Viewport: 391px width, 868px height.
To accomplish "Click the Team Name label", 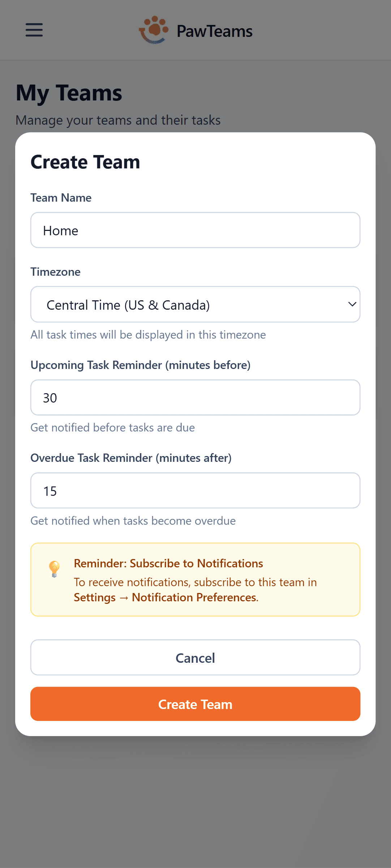I will coord(61,198).
